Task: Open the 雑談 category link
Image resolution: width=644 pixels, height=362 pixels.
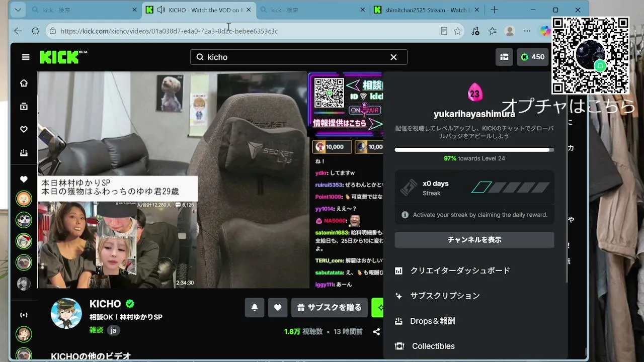Action: pos(96,330)
